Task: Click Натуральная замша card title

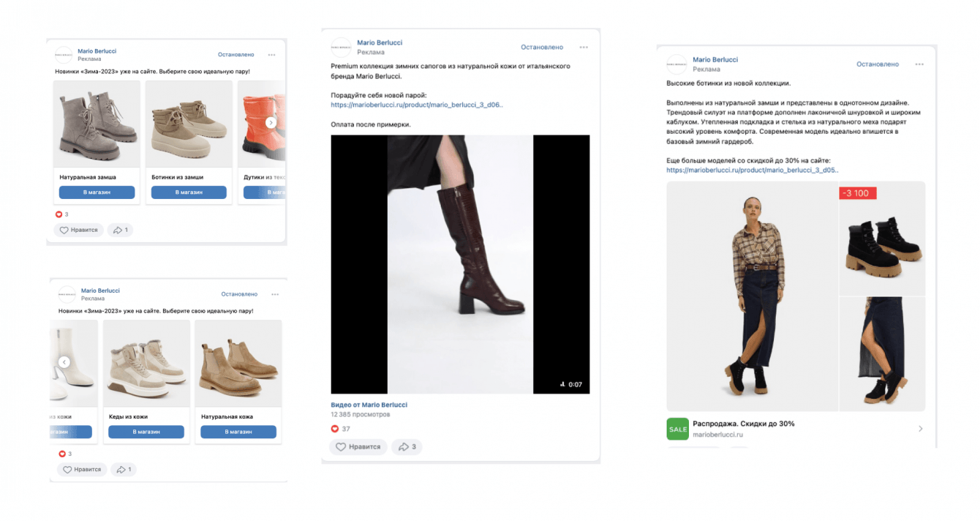Action: coord(88,177)
